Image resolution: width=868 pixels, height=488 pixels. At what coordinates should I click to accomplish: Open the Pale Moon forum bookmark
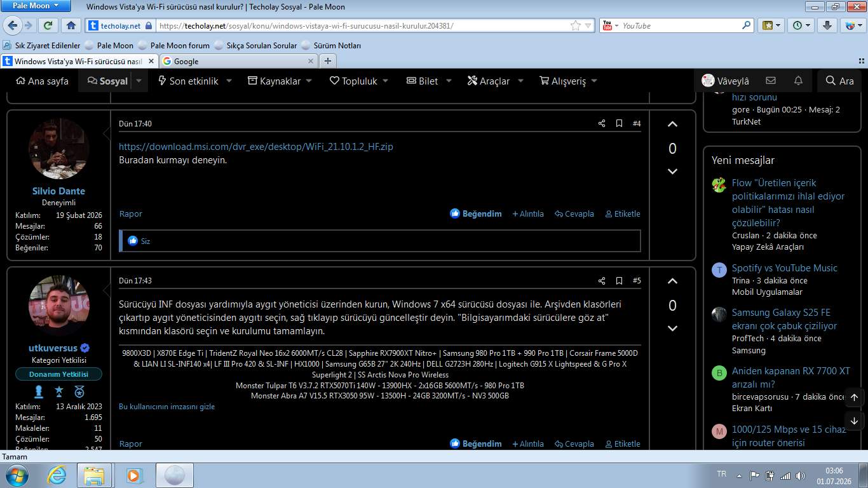click(x=173, y=45)
